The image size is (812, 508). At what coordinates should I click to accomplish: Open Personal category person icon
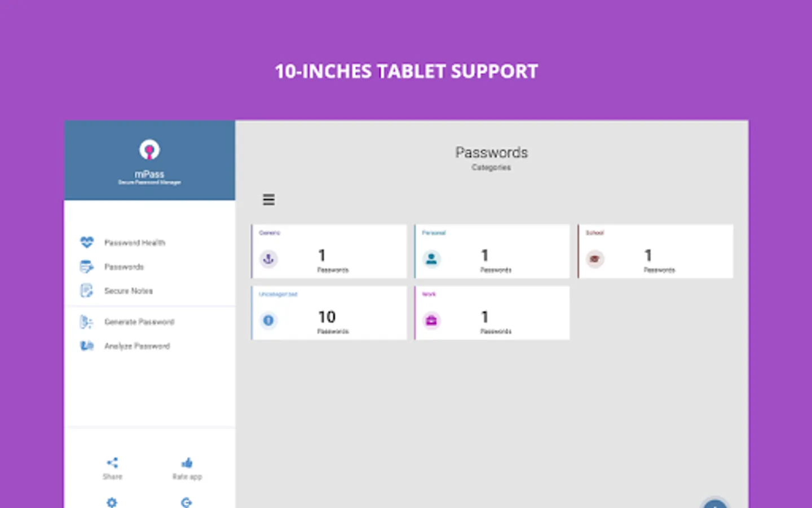pos(431,259)
